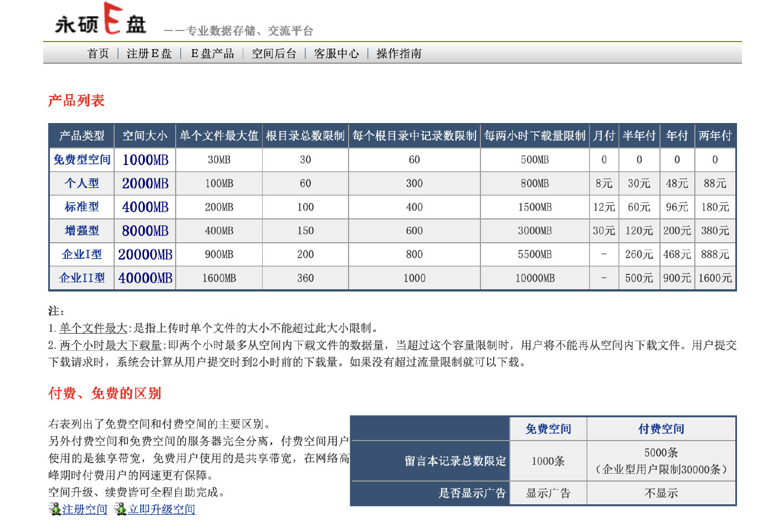Click the 付费空间 column header
This screenshot has width=778, height=532.
661,429
